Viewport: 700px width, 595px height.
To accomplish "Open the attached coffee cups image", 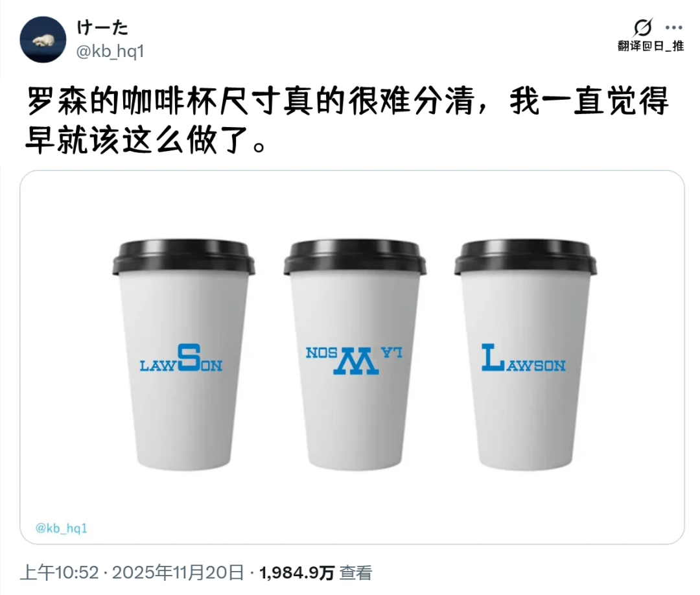I will [x=352, y=357].
